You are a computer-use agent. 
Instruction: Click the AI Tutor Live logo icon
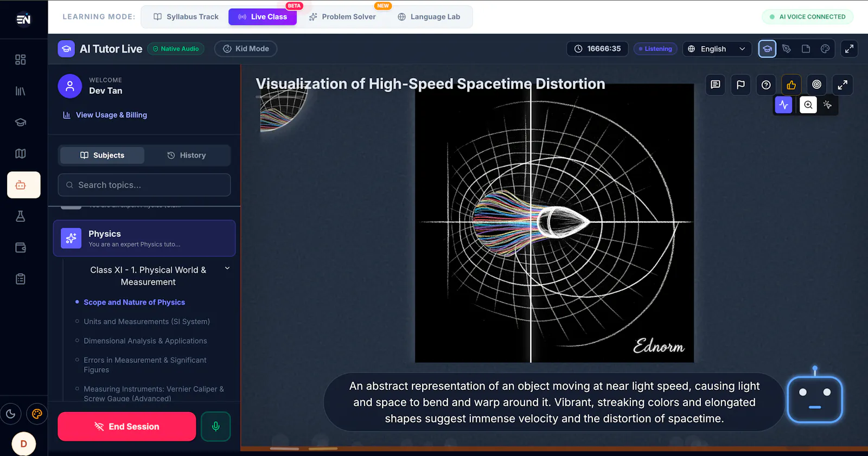pyautogui.click(x=66, y=49)
